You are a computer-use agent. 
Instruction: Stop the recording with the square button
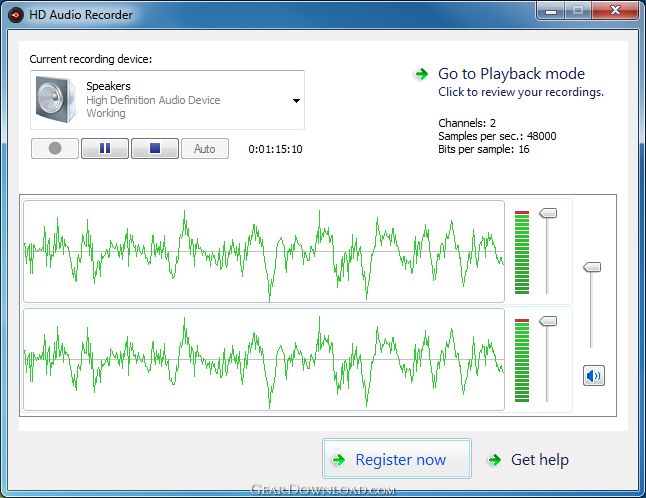155,148
